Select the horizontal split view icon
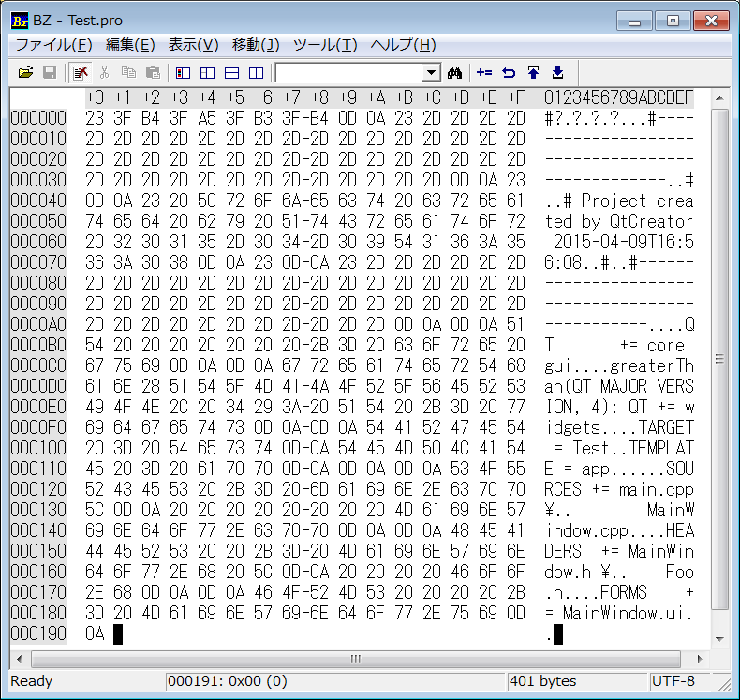This screenshot has height=700, width=740. pyautogui.click(x=231, y=72)
